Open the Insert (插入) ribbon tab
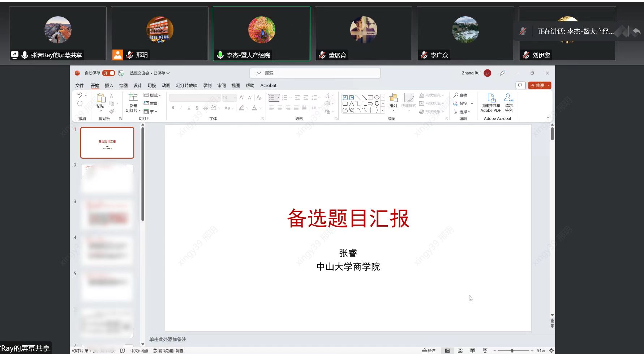The width and height of the screenshot is (644, 354). [109, 86]
